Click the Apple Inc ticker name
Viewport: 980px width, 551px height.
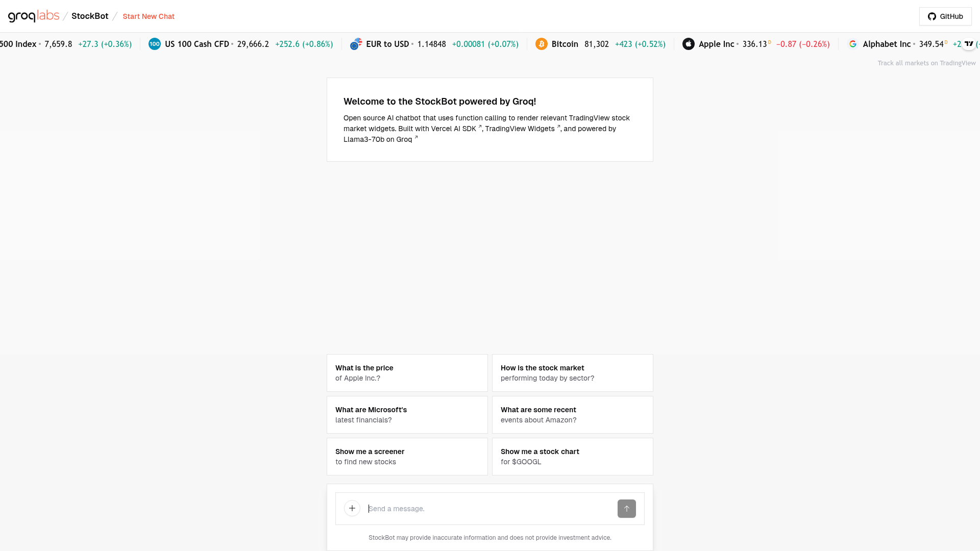716,44
